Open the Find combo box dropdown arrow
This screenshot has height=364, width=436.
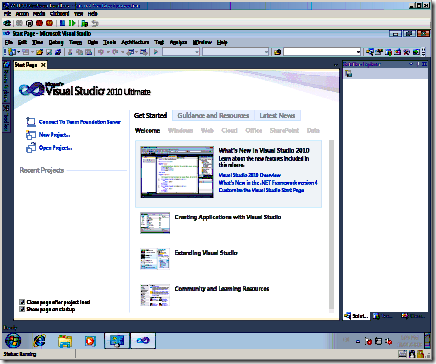358,52
